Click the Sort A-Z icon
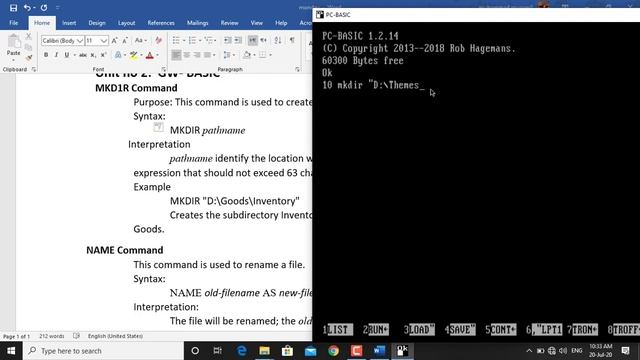This screenshot has width=640, height=360. [278, 40]
